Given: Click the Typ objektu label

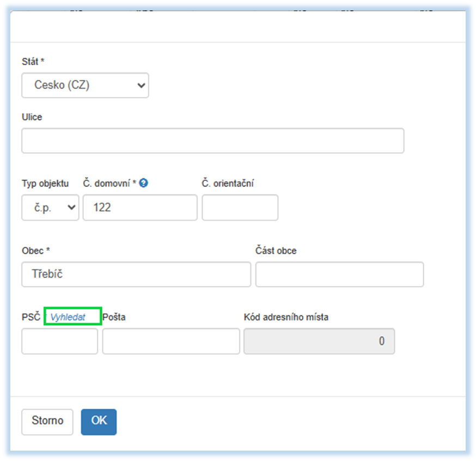Looking at the screenshot, I should click(x=45, y=184).
